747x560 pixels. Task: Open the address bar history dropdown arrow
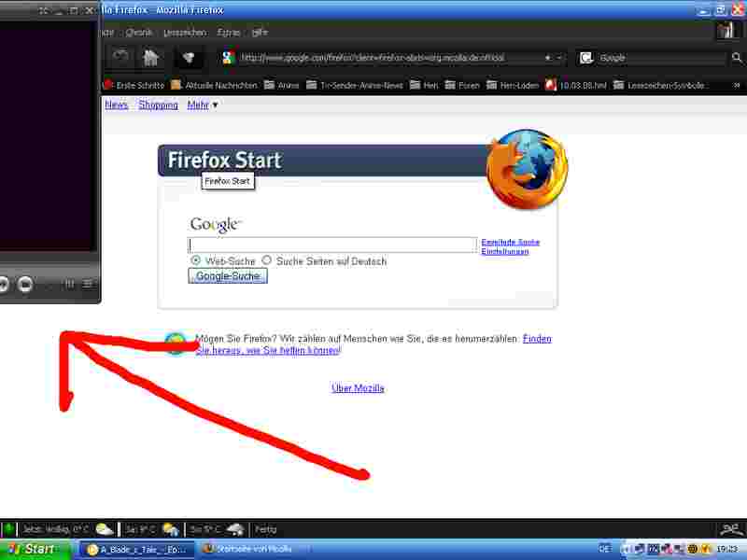(560, 58)
